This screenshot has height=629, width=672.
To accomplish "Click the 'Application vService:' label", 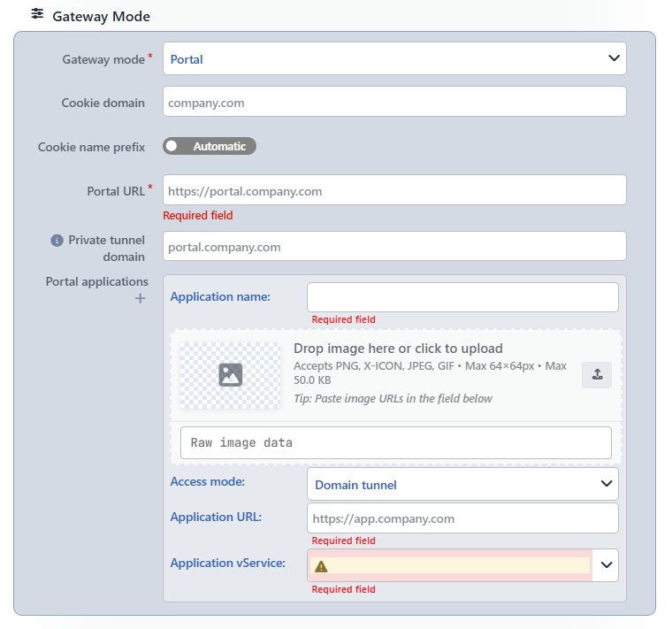I will (227, 563).
